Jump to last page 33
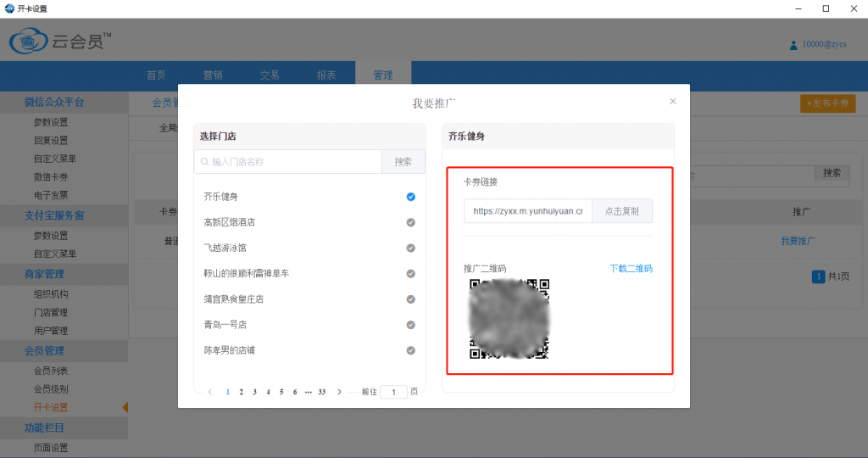Viewport: 868px width, 458px height. point(321,392)
